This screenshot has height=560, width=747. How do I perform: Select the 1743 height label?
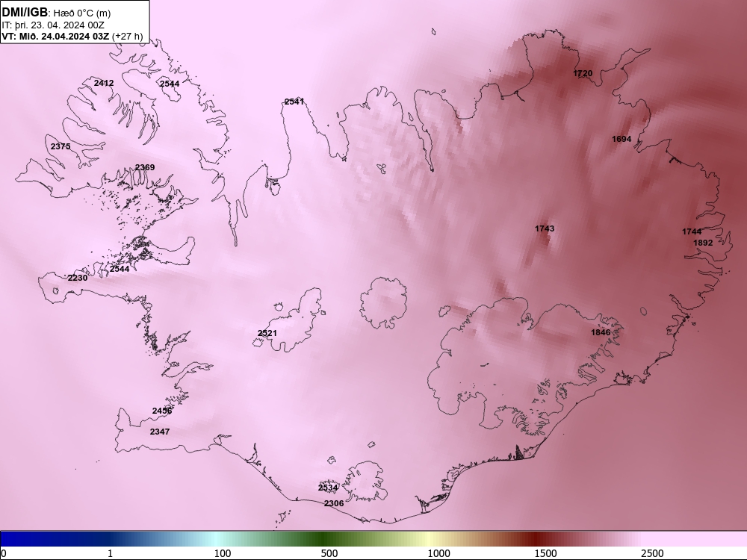click(x=545, y=228)
